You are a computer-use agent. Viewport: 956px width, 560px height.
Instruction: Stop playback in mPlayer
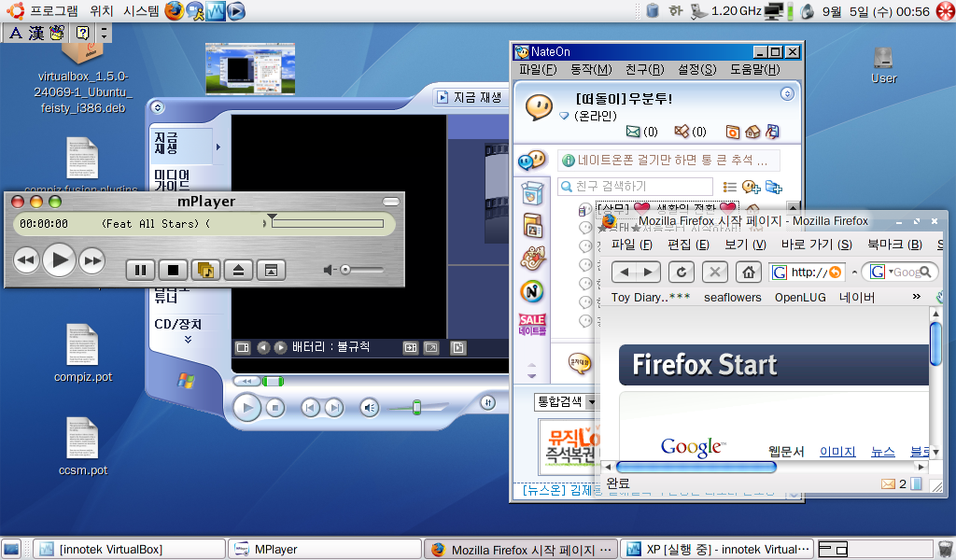click(173, 270)
